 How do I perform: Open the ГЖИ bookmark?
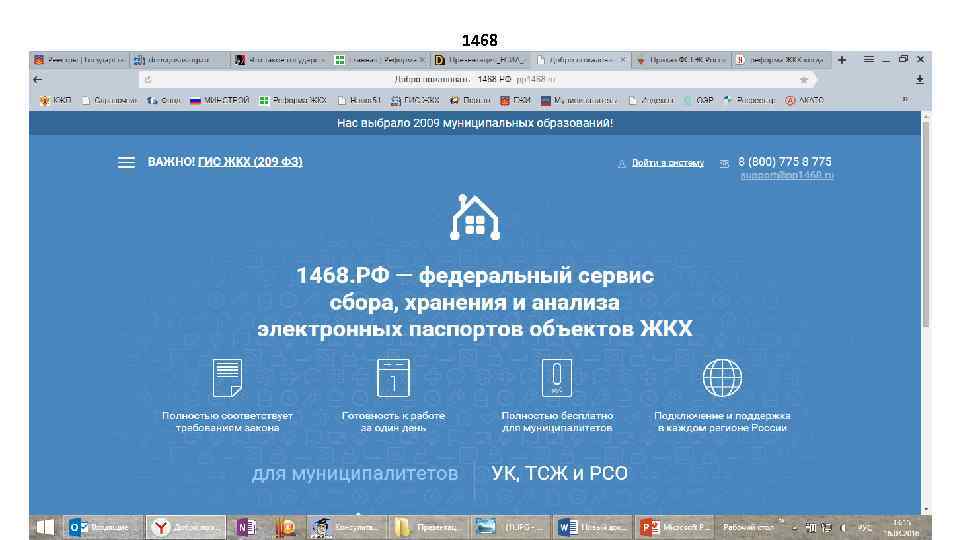tap(516, 100)
